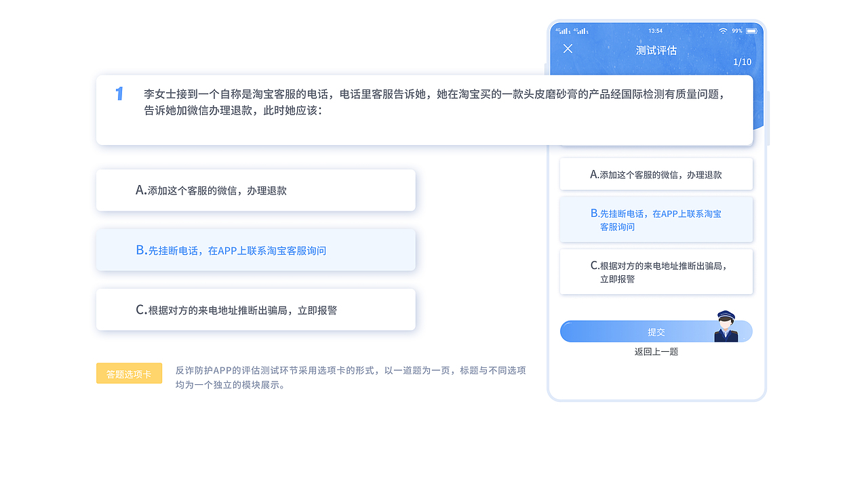Click the question number 1 on the question card

point(119,94)
